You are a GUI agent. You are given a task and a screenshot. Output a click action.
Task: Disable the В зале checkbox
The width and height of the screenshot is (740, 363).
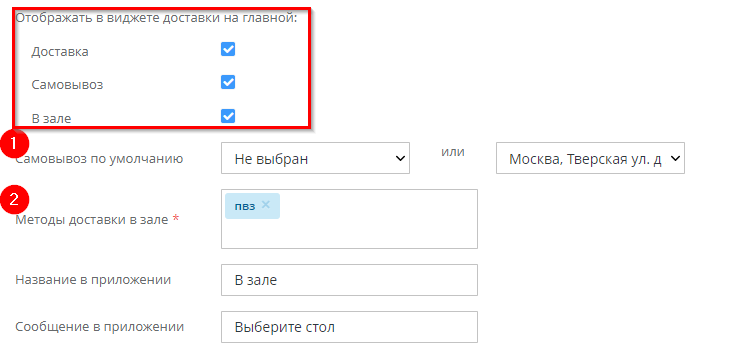(228, 116)
